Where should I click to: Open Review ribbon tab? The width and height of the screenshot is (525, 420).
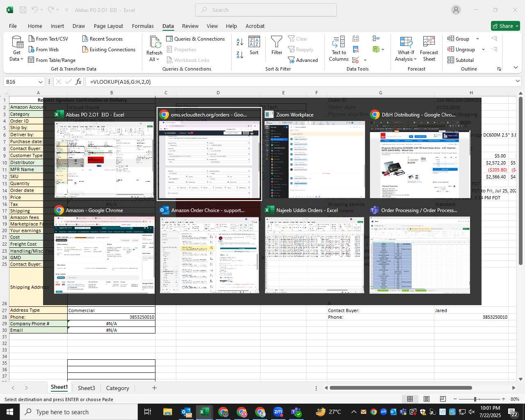pyautogui.click(x=190, y=26)
